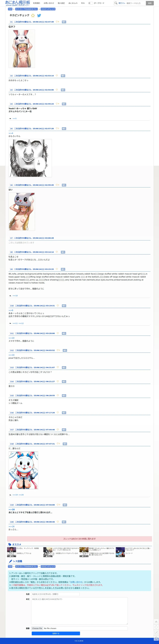Like post 4 with its heart icon
This screenshot has width=159, height=644.
tap(57, 104)
